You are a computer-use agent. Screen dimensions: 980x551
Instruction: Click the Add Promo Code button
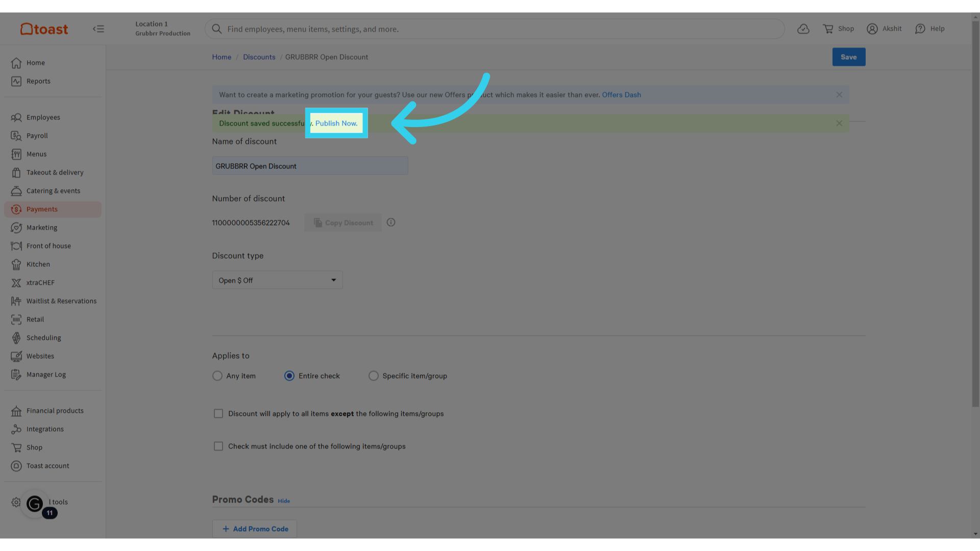coord(255,529)
